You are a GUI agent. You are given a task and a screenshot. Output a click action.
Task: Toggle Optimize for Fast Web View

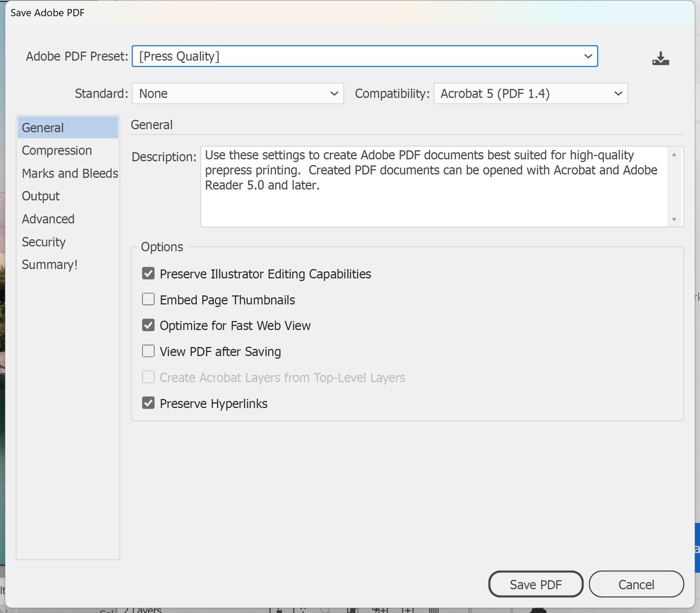pos(148,325)
